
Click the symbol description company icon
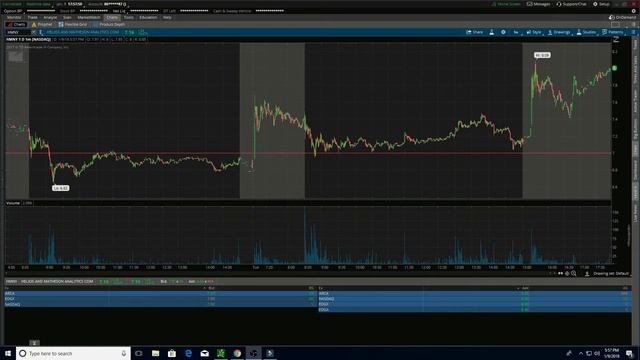41,32
